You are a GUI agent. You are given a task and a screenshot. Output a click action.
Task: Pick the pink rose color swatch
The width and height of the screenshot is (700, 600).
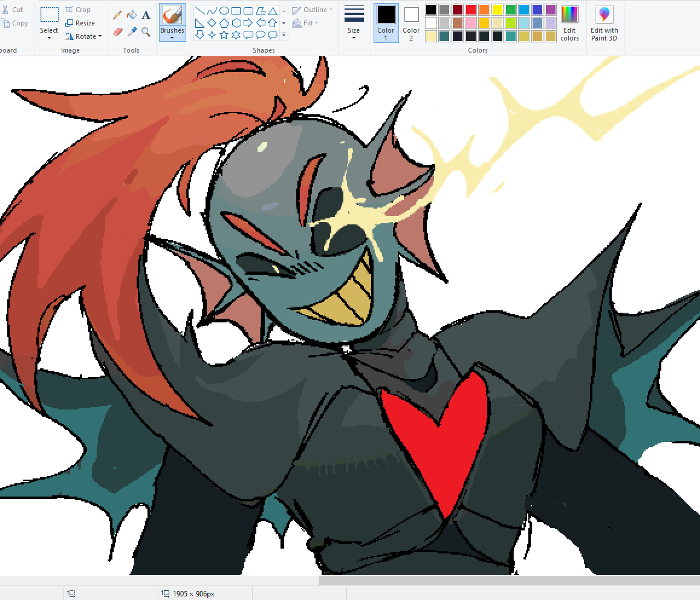click(470, 23)
